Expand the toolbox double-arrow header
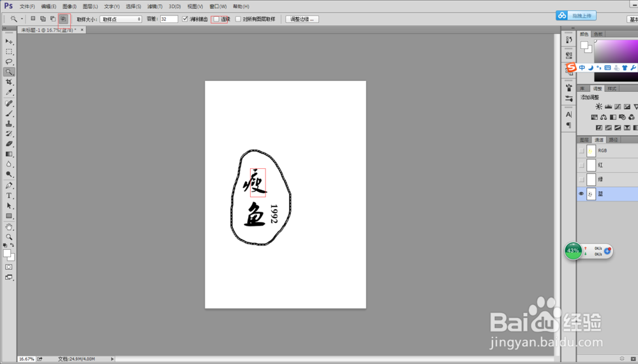The height and width of the screenshot is (364, 638). click(4, 28)
